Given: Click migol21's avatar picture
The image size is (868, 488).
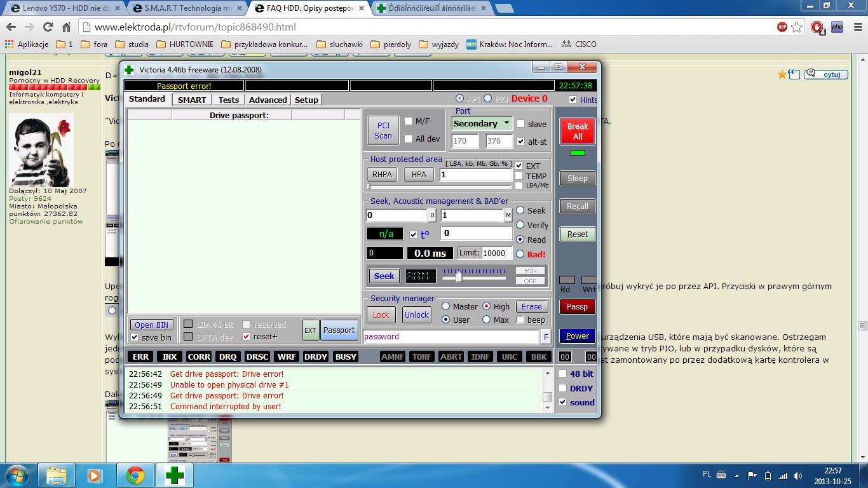Looking at the screenshot, I should pyautogui.click(x=41, y=150).
